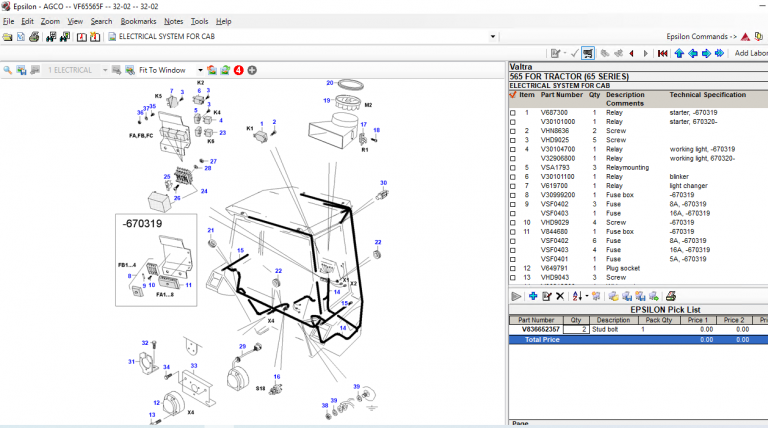The height and width of the screenshot is (428, 768).
Task: Click the shopping cart pick list icon
Action: coord(588,53)
